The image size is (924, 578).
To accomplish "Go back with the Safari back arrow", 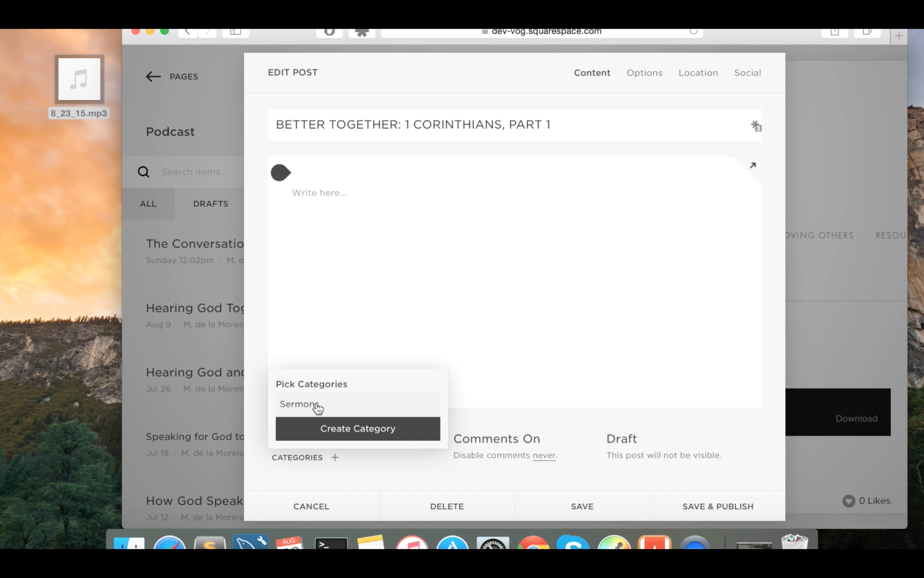I will click(x=187, y=33).
